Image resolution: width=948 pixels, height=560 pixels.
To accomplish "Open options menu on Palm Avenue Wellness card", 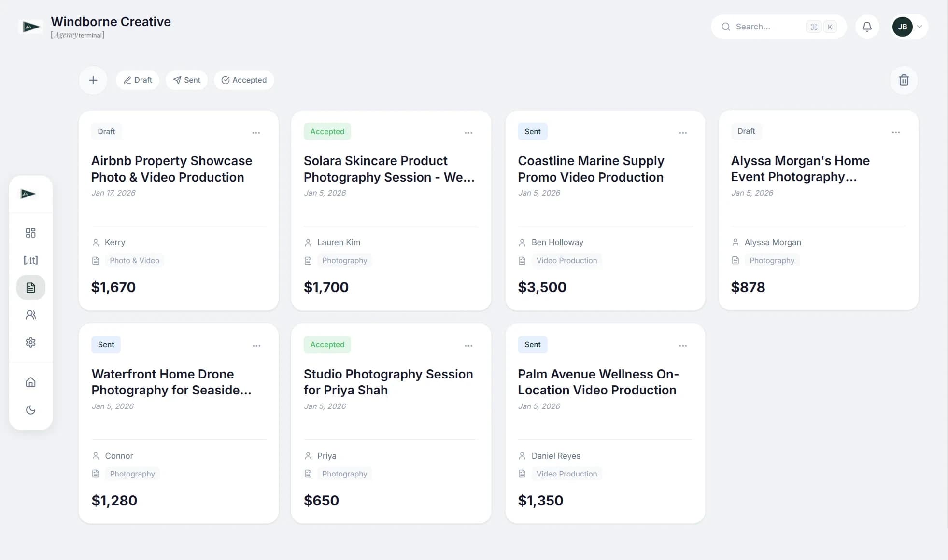I will click(x=683, y=346).
